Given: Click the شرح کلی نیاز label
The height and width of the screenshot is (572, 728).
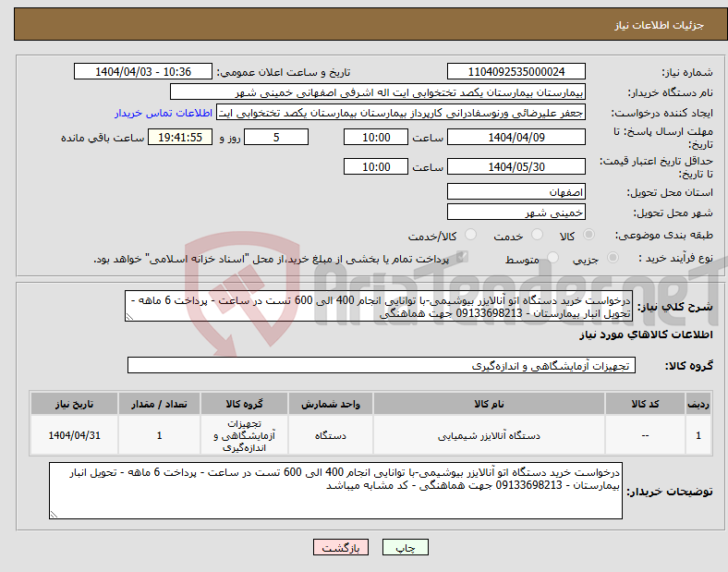Looking at the screenshot, I should click(x=674, y=307).
